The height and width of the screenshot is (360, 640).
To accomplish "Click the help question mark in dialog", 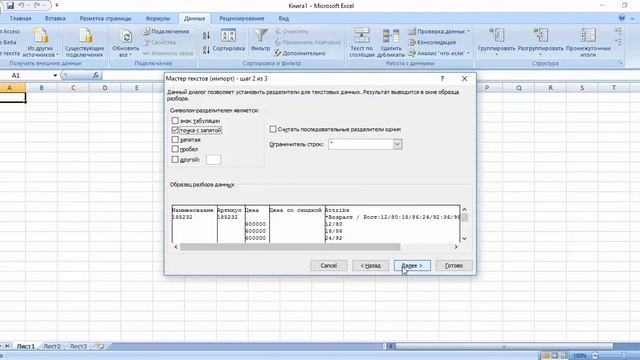I will (442, 79).
